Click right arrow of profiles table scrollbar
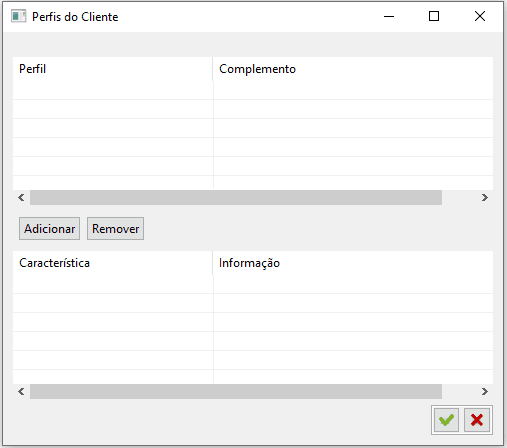Screen dimensions: 507x448 [485, 198]
